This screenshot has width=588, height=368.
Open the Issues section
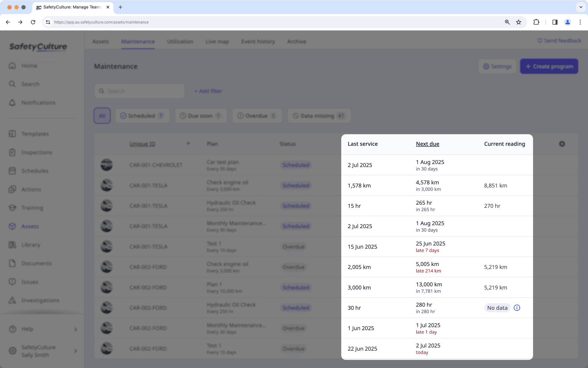coord(29,282)
